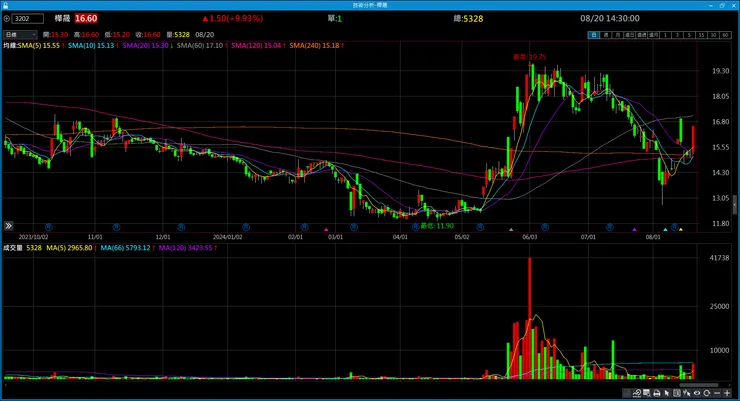Select the adjusted monthly (還月) period tab

pos(654,35)
